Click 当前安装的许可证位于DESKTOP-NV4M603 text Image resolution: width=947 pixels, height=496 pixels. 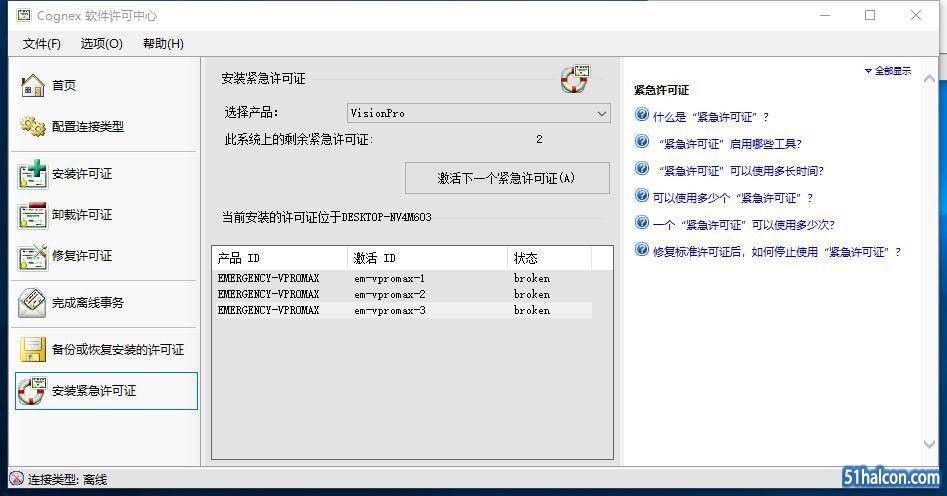click(327, 217)
